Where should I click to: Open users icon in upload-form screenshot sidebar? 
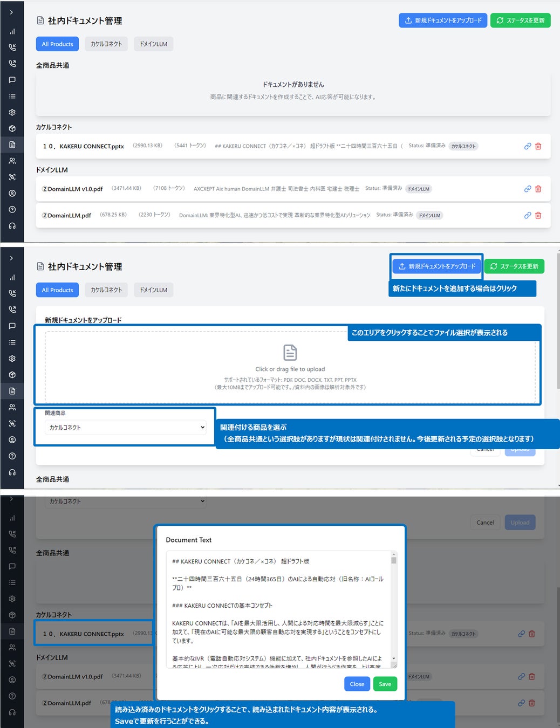click(12, 407)
